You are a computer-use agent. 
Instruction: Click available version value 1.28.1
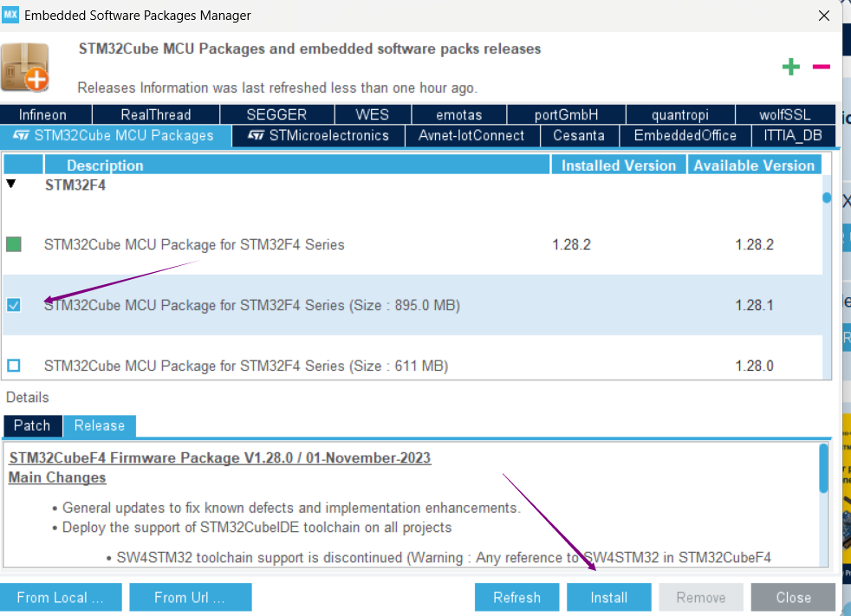click(755, 305)
